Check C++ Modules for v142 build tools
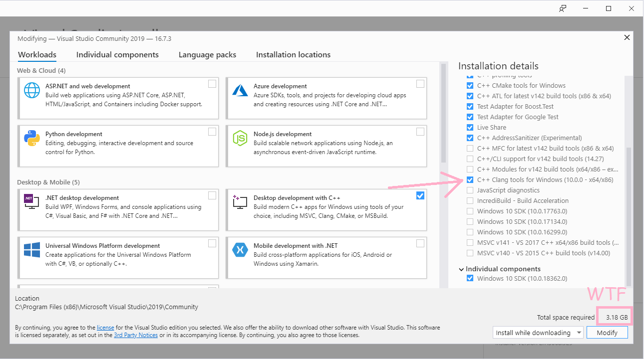The height and width of the screenshot is (359, 644). click(470, 169)
